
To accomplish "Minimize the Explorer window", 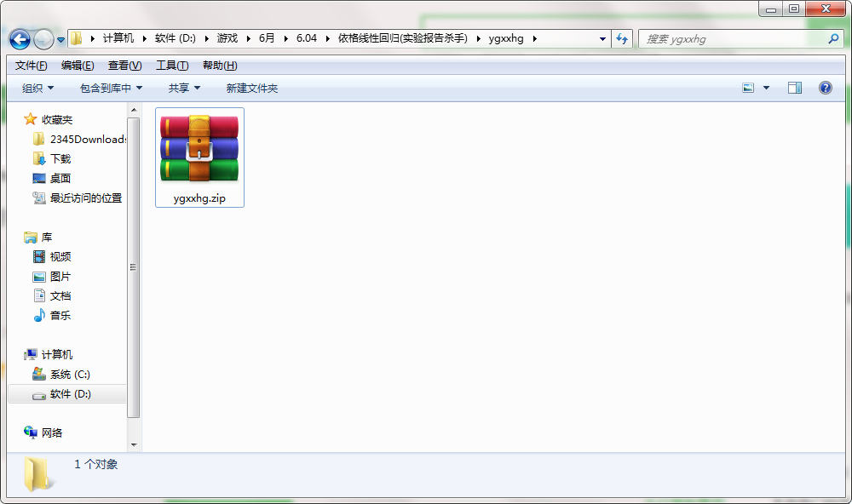I will tap(770, 9).
